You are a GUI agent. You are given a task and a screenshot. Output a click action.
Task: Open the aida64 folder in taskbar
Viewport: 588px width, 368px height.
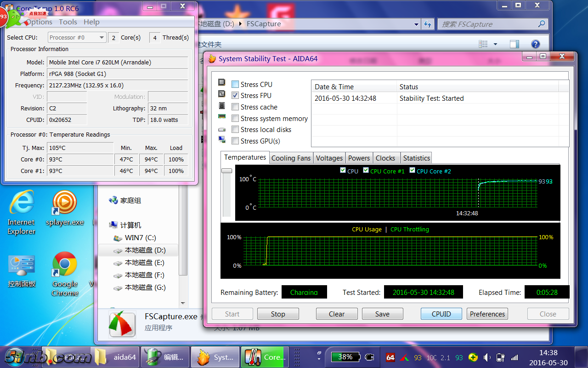pyautogui.click(x=116, y=357)
